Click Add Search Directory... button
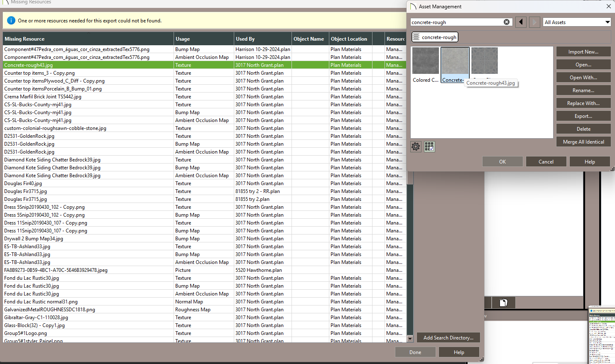615x364 pixels. pos(448,338)
